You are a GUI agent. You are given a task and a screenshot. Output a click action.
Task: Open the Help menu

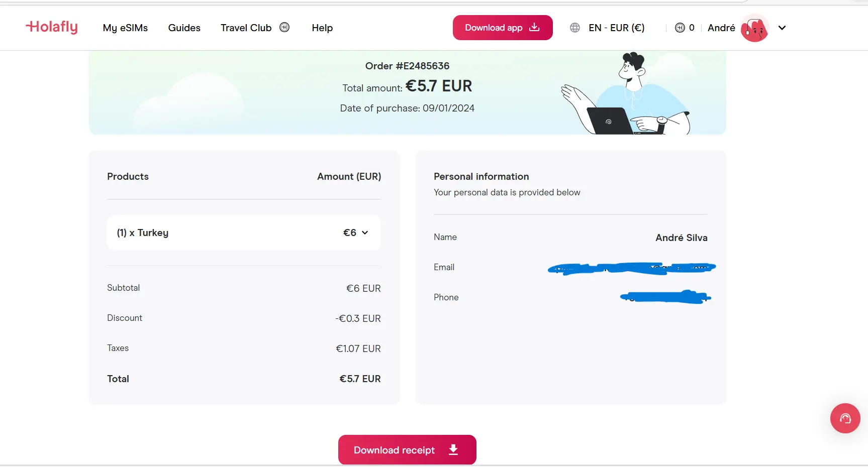pos(322,28)
